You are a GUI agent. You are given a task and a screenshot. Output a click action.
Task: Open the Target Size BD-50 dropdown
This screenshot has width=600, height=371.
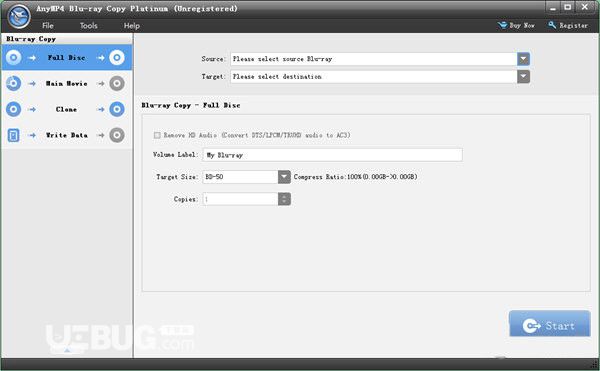click(x=284, y=177)
